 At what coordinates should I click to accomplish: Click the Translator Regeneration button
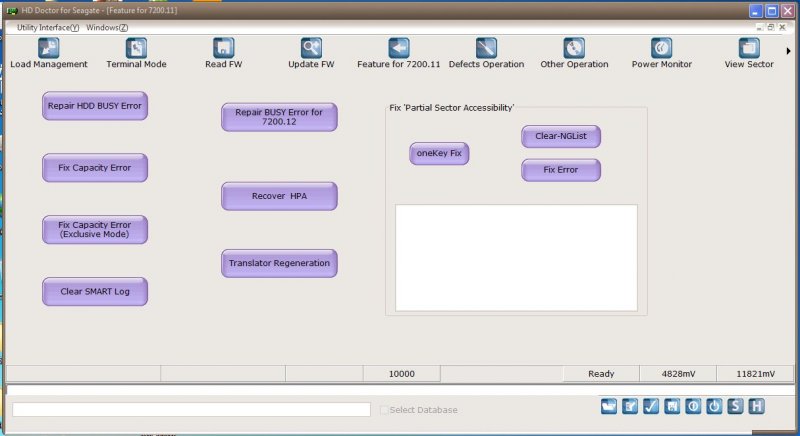[279, 264]
